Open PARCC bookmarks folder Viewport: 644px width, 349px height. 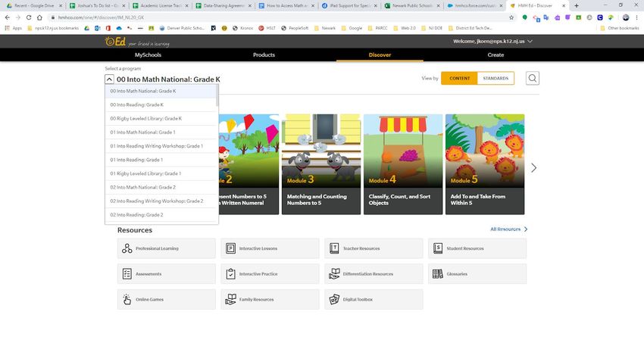[378, 28]
